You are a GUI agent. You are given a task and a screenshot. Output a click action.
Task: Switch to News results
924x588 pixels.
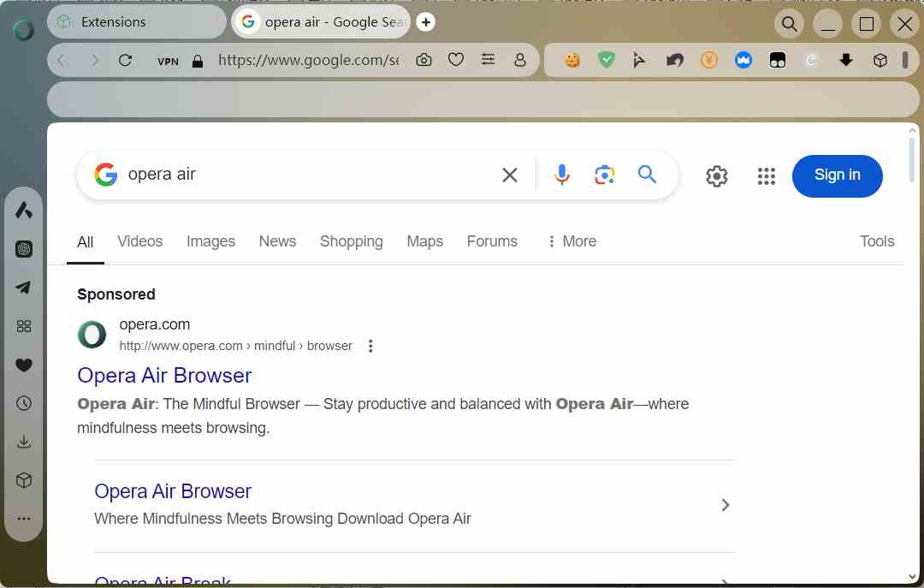coord(277,241)
